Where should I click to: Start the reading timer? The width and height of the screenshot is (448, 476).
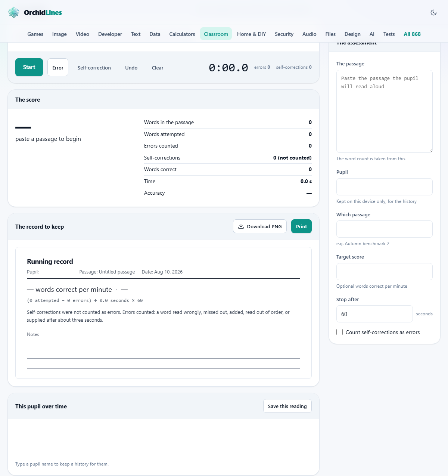29,67
